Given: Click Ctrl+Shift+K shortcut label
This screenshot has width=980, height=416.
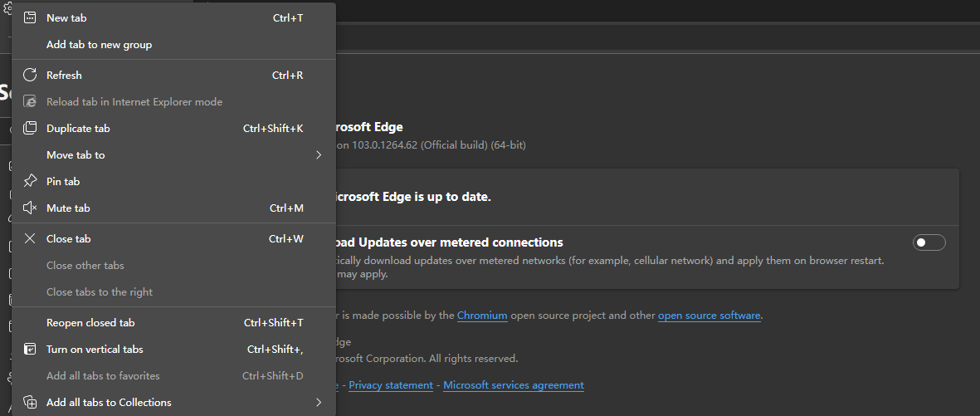Looking at the screenshot, I should point(273,128).
